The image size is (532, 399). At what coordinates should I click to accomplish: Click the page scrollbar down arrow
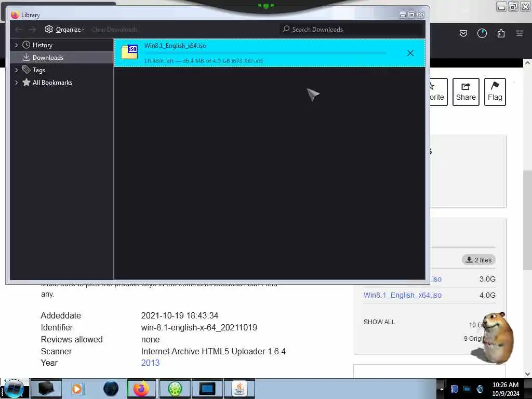[527, 374]
